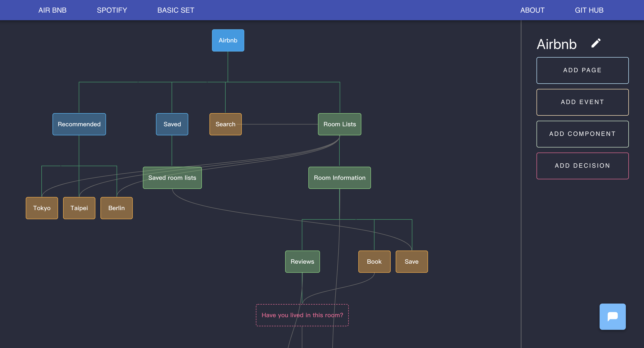Visit the GIT HUB link
Screen dimensions: 644x348
589,10
